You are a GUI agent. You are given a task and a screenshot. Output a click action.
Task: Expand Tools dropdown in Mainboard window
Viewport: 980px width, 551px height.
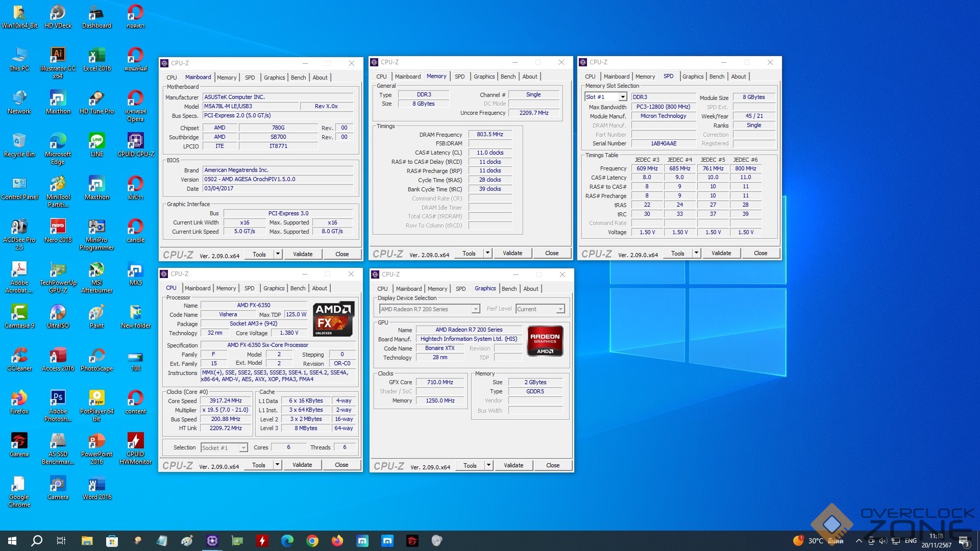pyautogui.click(x=278, y=254)
